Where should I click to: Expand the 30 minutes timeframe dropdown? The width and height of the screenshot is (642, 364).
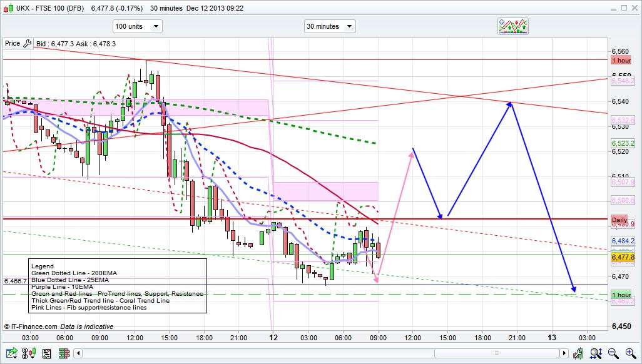click(330, 26)
